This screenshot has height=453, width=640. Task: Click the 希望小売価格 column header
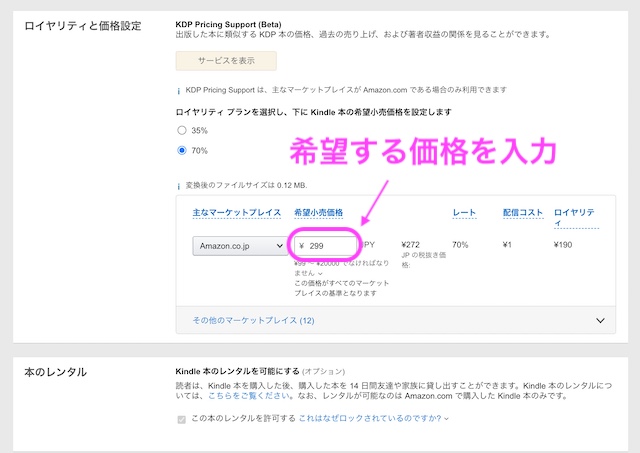click(318, 213)
